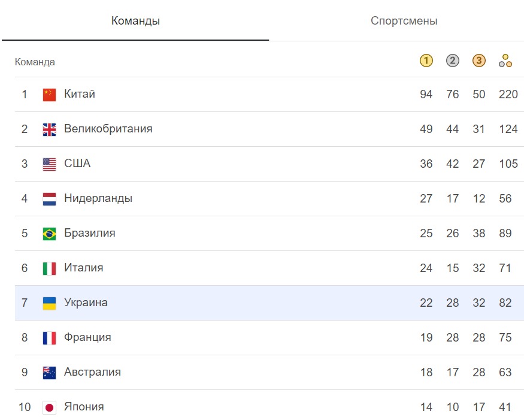The width and height of the screenshot is (524, 420).
Task: Click the Australia flag icon
Action: (49, 373)
